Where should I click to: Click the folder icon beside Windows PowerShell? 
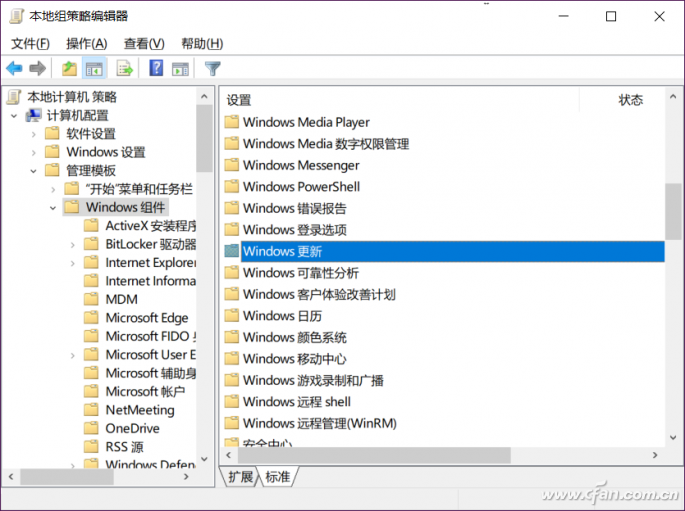tap(232, 186)
